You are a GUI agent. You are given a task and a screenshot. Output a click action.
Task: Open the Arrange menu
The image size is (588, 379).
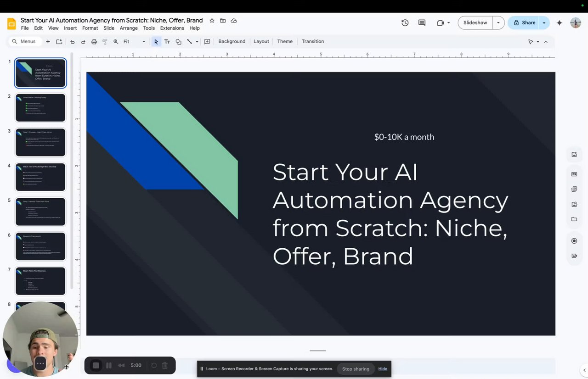[129, 28]
